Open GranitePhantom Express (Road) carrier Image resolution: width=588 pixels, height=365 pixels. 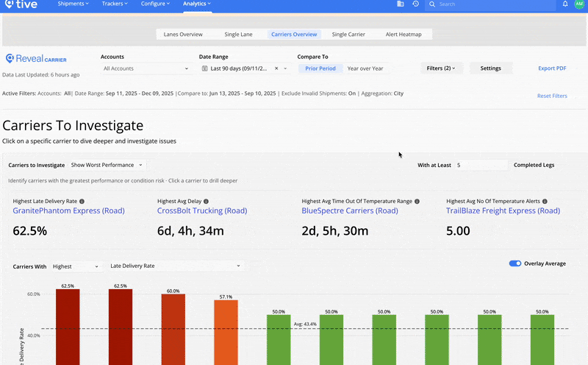tap(68, 210)
